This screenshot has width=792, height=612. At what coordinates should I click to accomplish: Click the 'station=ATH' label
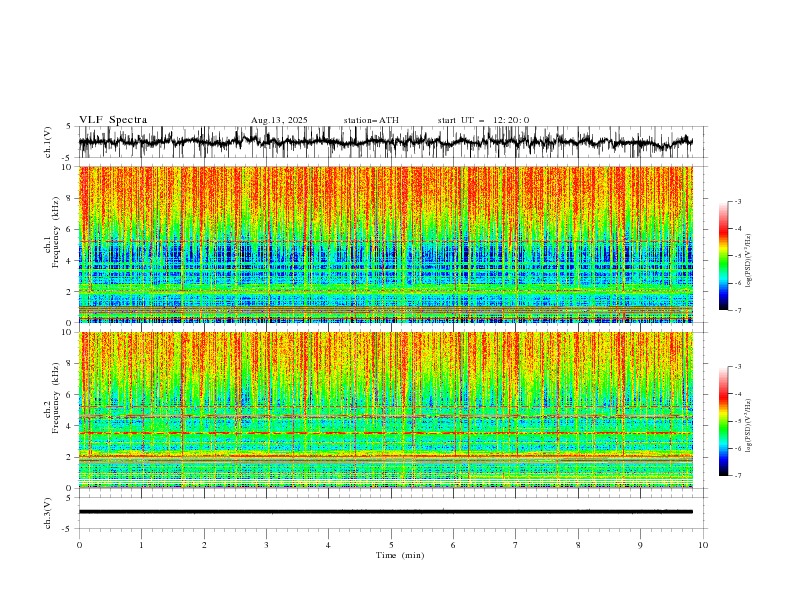pos(371,120)
